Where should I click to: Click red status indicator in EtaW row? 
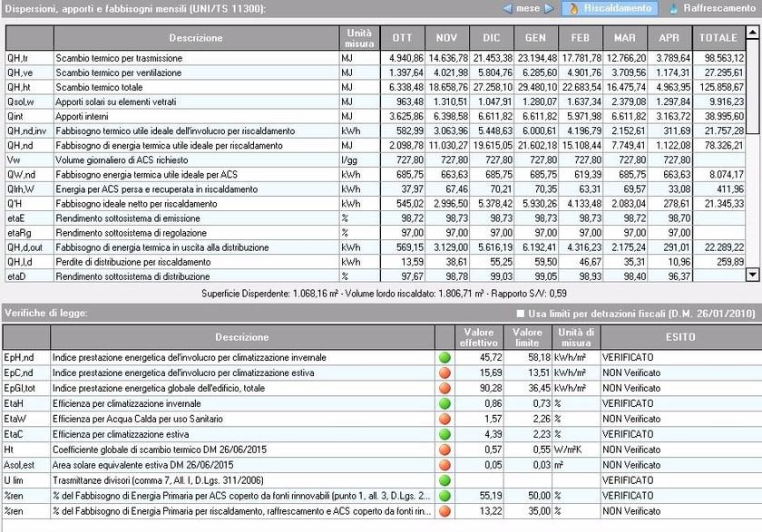click(444, 419)
